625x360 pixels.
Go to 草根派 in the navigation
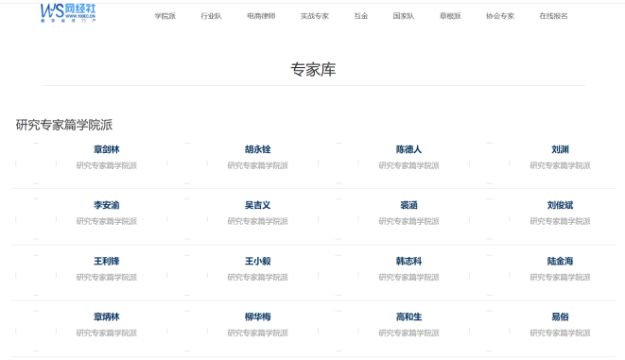tap(450, 16)
